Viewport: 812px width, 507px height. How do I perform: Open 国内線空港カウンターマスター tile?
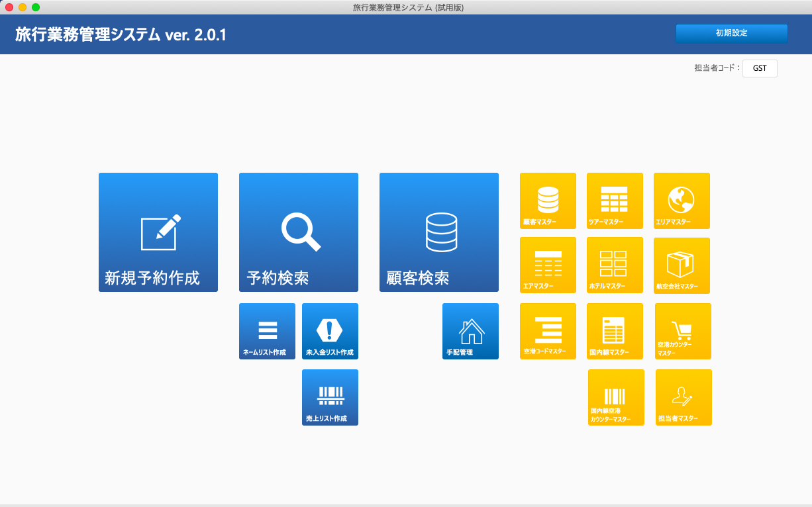[616, 397]
